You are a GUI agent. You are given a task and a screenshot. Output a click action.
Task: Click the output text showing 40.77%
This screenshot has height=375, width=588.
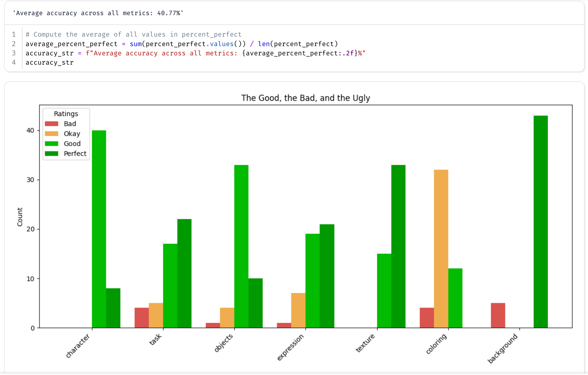(x=98, y=13)
